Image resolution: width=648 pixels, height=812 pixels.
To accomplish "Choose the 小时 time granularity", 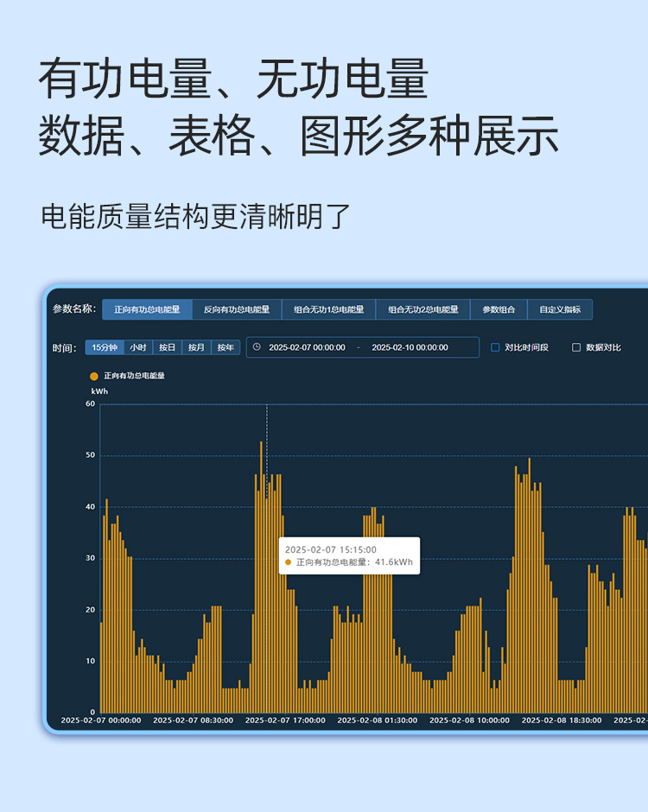I will [x=138, y=347].
